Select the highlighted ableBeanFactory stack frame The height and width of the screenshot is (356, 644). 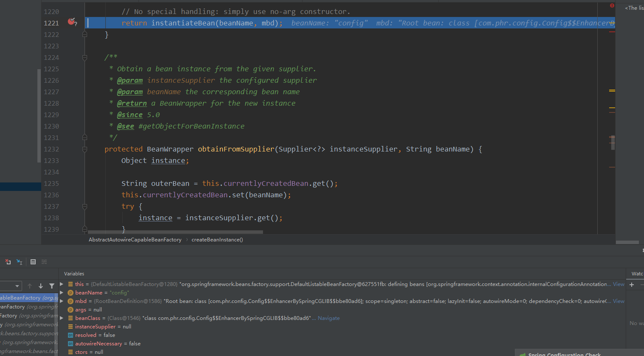(x=29, y=298)
